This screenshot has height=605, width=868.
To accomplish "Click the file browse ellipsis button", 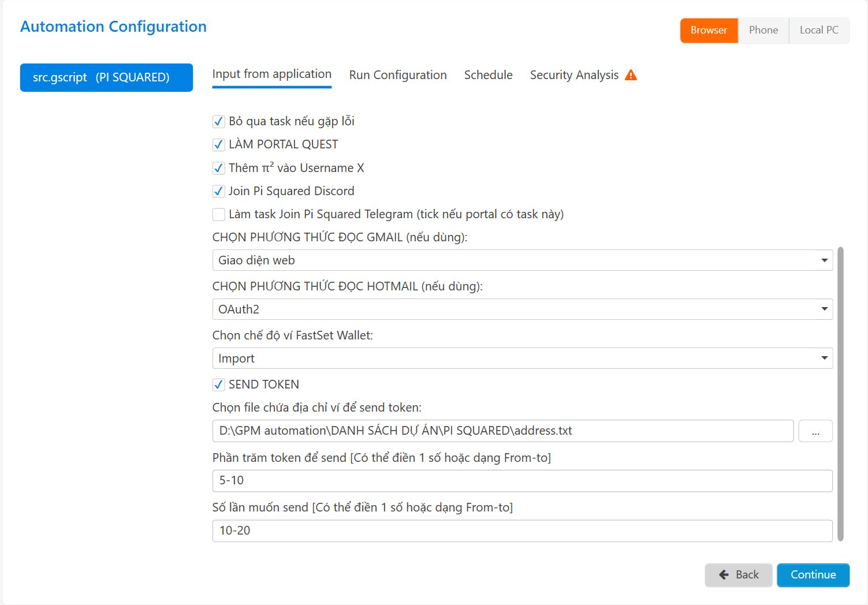I will 815,431.
